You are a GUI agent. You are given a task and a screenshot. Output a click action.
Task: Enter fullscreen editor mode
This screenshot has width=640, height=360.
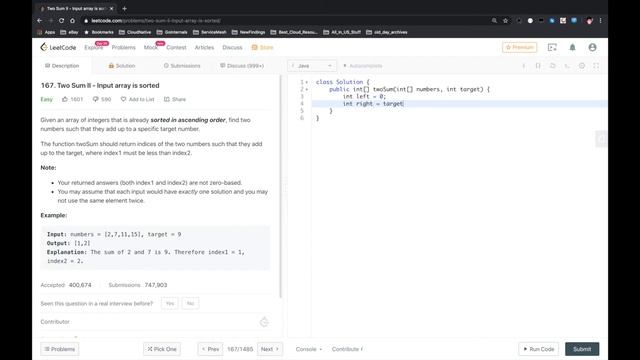596,66
